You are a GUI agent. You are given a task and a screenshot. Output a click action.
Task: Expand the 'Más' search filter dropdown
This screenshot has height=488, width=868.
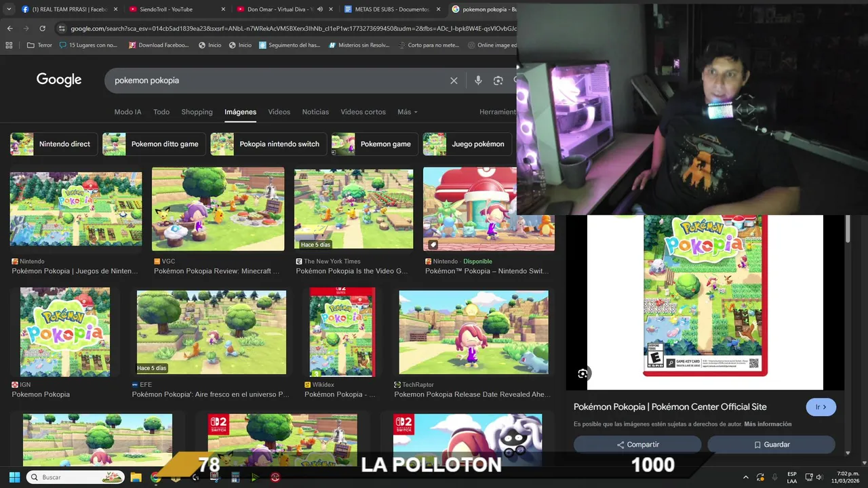coord(408,112)
